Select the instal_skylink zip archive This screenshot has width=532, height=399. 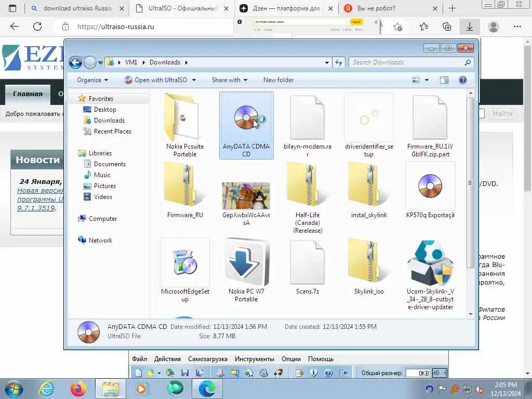pyautogui.click(x=369, y=190)
